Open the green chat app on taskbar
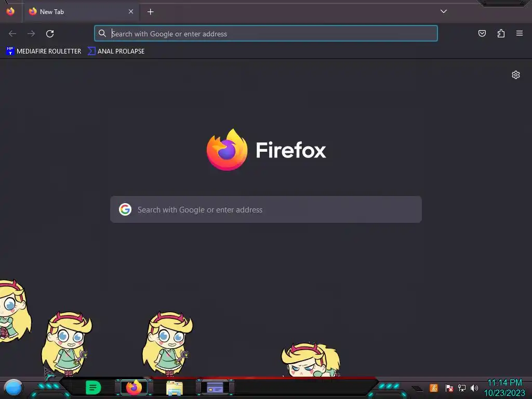Image resolution: width=532 pixels, height=399 pixels. pyautogui.click(x=94, y=388)
